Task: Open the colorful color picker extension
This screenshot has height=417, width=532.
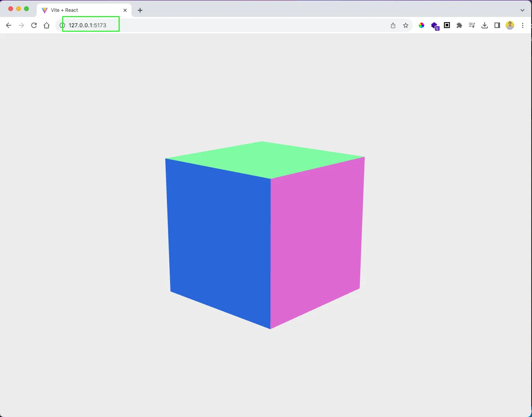Action: tap(421, 25)
